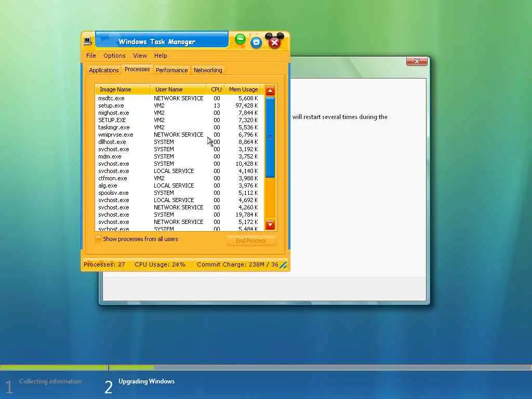Select the dllhost.exe process

(x=179, y=142)
